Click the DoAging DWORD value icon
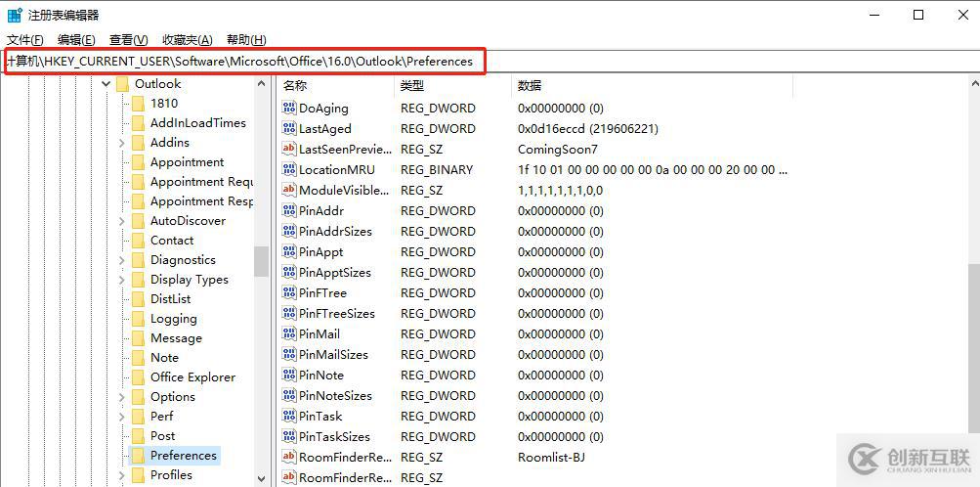 pos(289,109)
